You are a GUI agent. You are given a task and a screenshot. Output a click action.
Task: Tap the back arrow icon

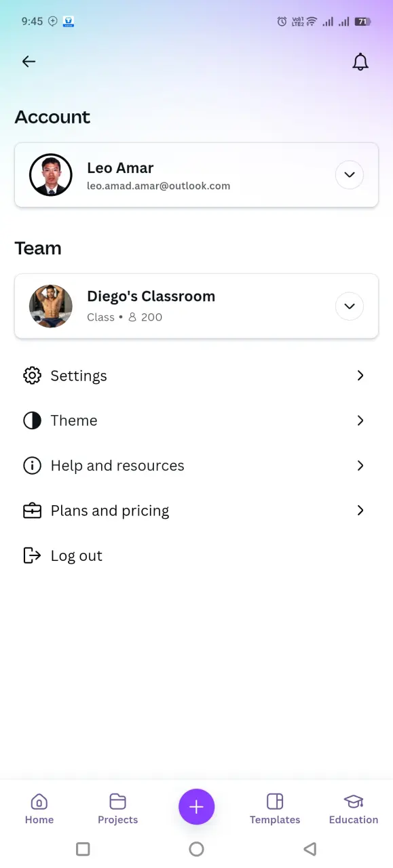point(29,62)
